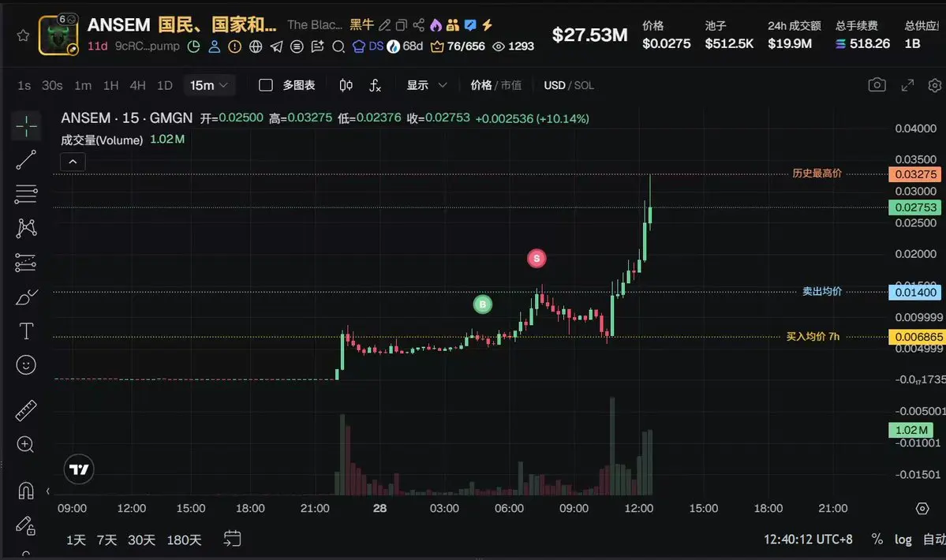
Task: Activate the zoom in tool
Action: coord(25,444)
